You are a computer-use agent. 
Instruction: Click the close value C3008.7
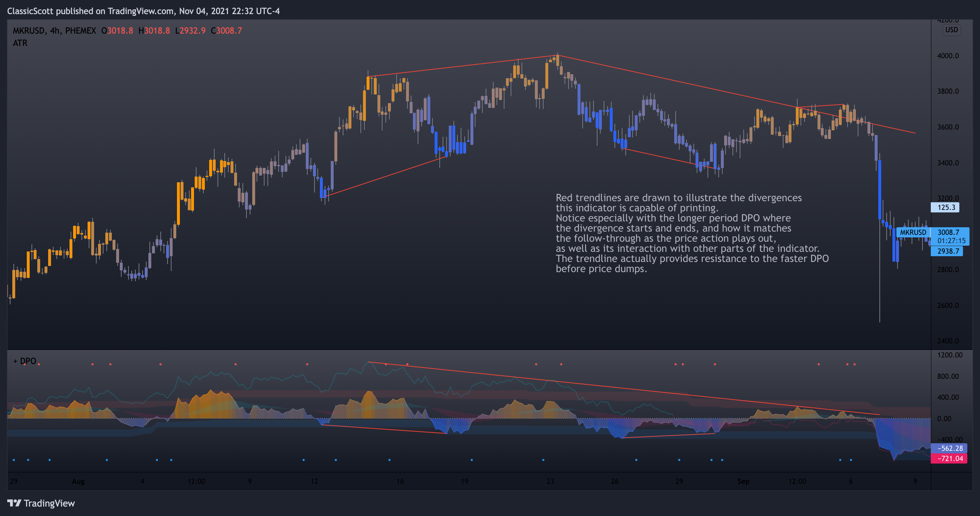click(x=226, y=30)
